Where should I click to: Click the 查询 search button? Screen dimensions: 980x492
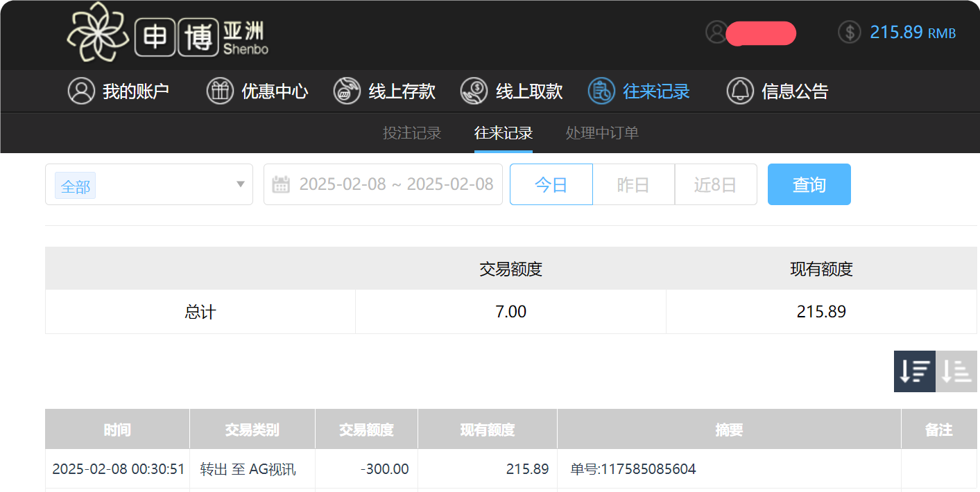tap(809, 184)
